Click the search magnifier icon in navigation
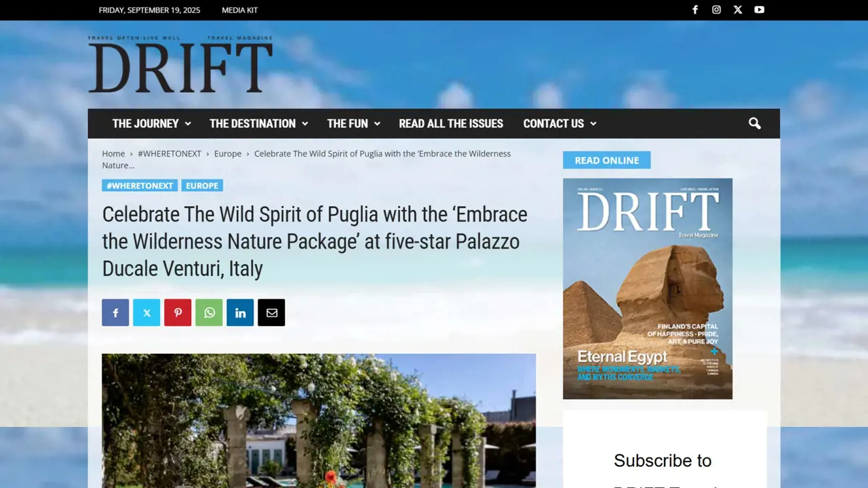Image resolution: width=868 pixels, height=488 pixels. [755, 123]
